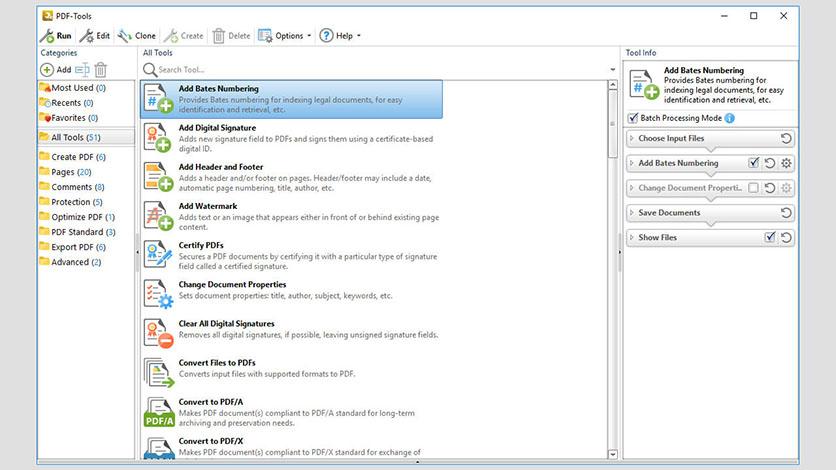The width and height of the screenshot is (836, 470).
Task: Click the Run toolbar button
Action: (x=56, y=36)
